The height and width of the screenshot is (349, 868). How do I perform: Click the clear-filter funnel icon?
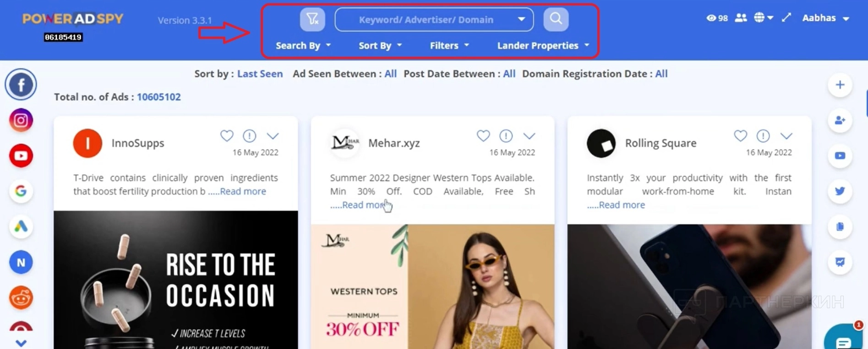point(312,19)
